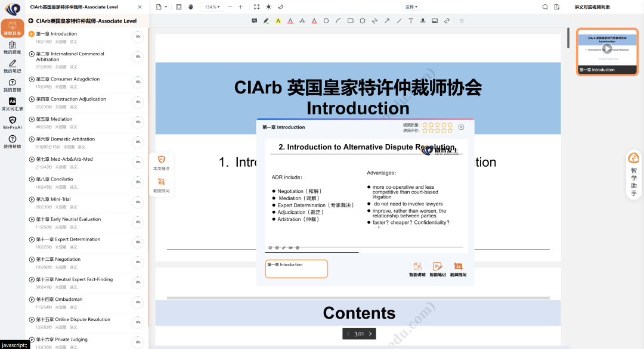This screenshot has width=644, height=349.
Task: Select the yellow text highlight tool
Action: (x=278, y=21)
